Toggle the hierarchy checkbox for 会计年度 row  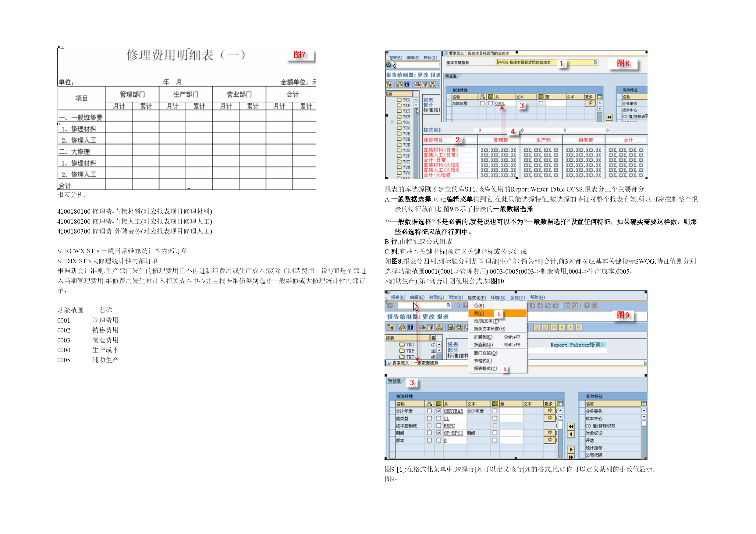[x=429, y=411]
